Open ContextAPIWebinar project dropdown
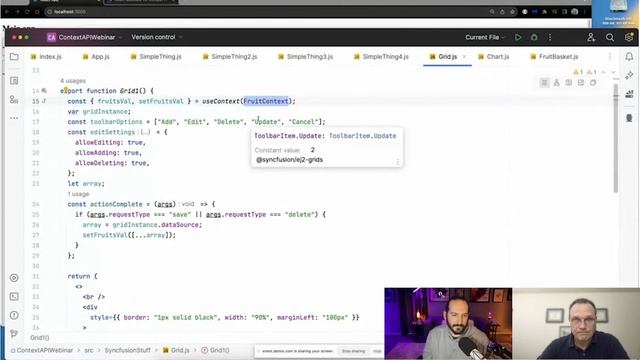The height and width of the screenshot is (360, 640). (84, 37)
